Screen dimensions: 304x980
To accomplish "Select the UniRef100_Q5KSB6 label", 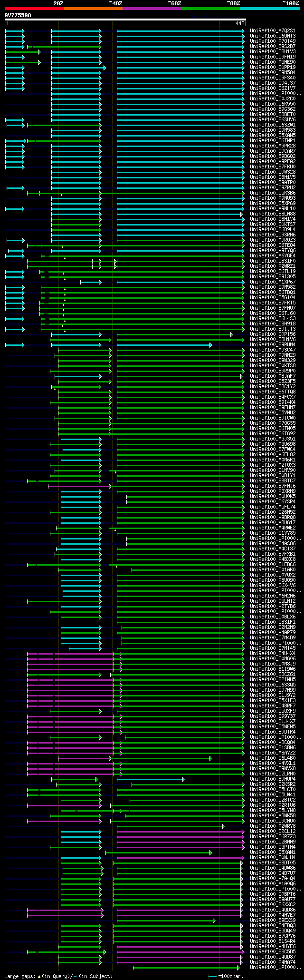I will 273,193.
